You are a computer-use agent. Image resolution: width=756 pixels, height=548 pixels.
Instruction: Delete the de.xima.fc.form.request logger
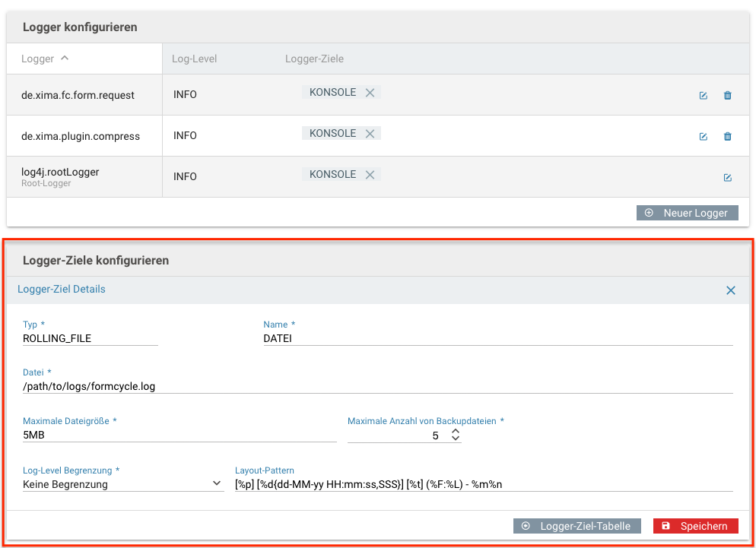(x=727, y=96)
